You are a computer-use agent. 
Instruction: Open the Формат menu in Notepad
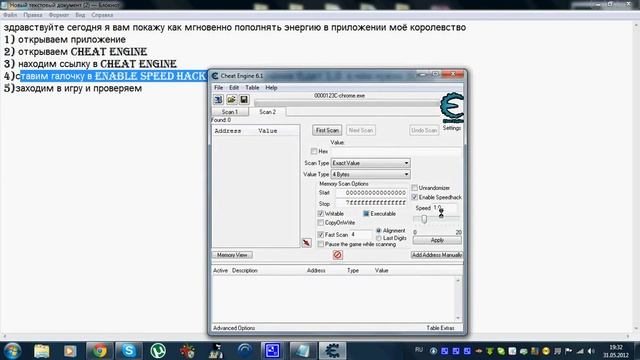click(x=59, y=15)
